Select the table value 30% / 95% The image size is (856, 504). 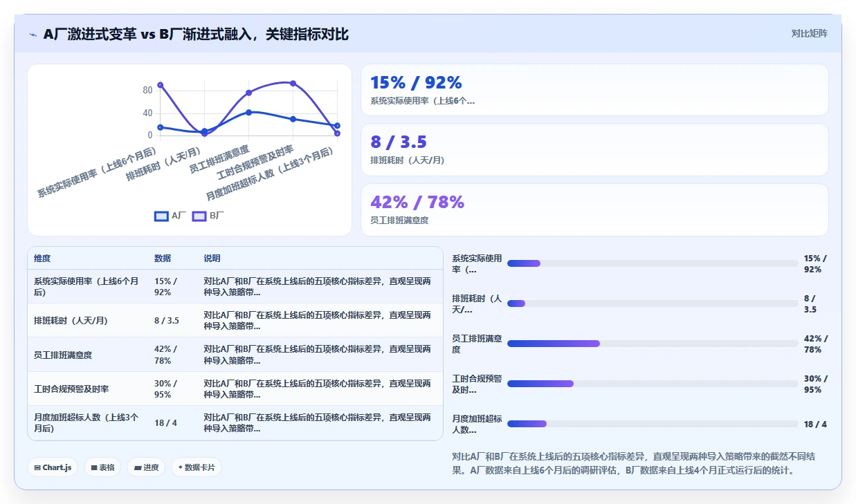[165, 389]
